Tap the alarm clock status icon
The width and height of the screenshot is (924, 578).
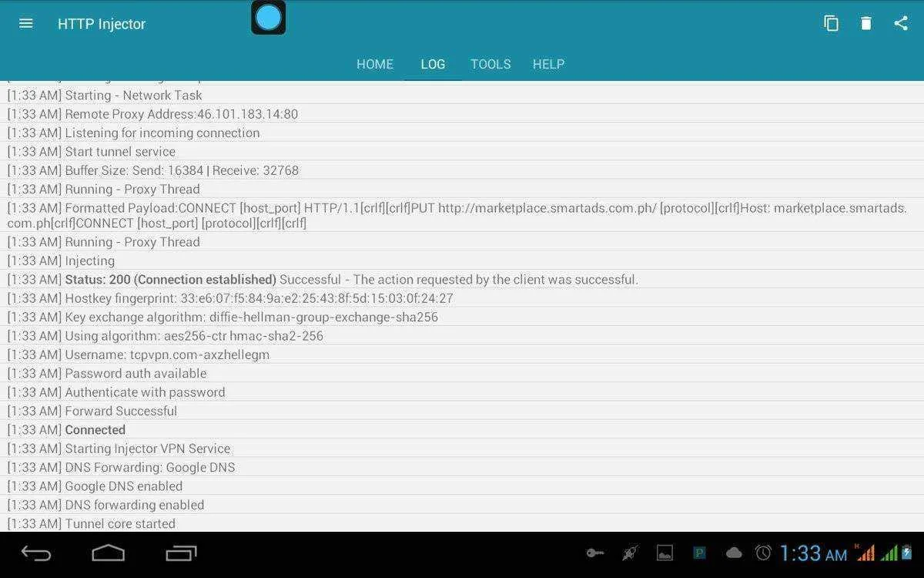tap(763, 553)
